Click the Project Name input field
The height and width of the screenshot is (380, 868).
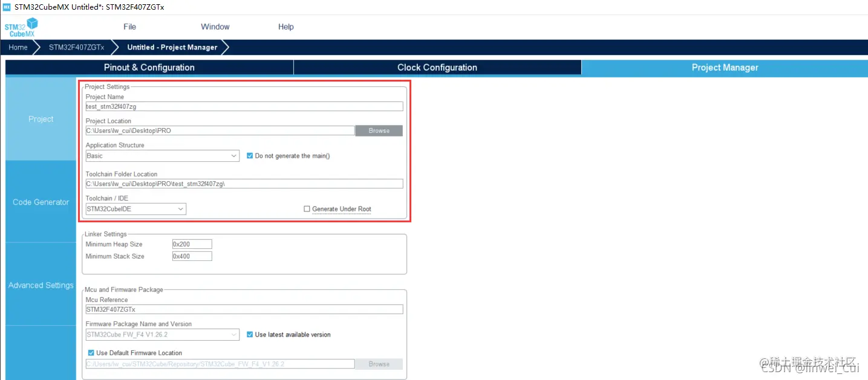[244, 106]
